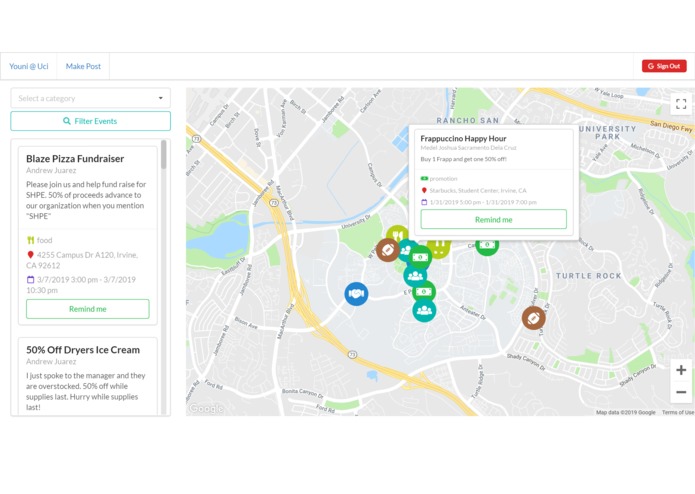Open the Make Post menu item

coord(83,66)
